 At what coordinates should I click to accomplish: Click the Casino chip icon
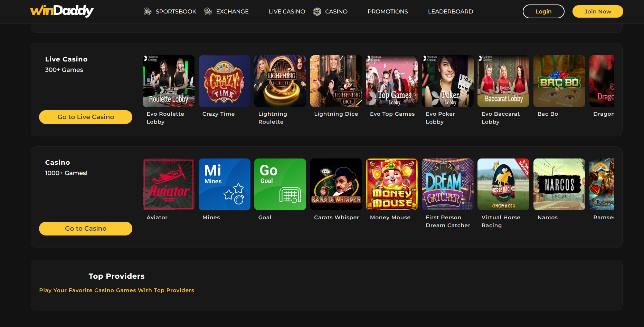pyautogui.click(x=317, y=12)
